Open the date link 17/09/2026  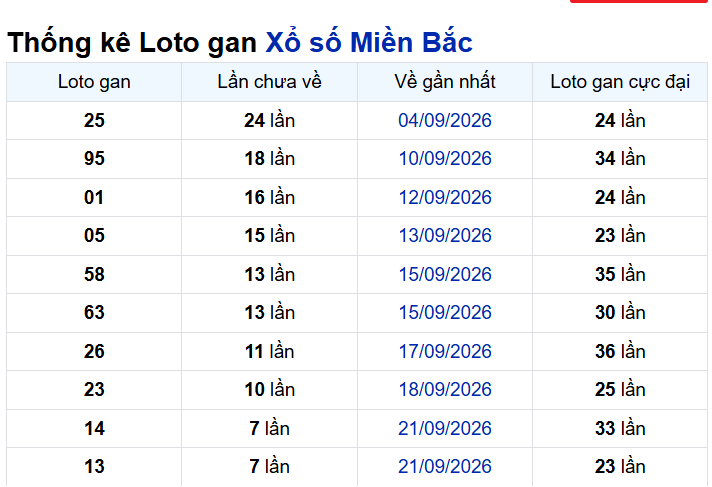445,352
